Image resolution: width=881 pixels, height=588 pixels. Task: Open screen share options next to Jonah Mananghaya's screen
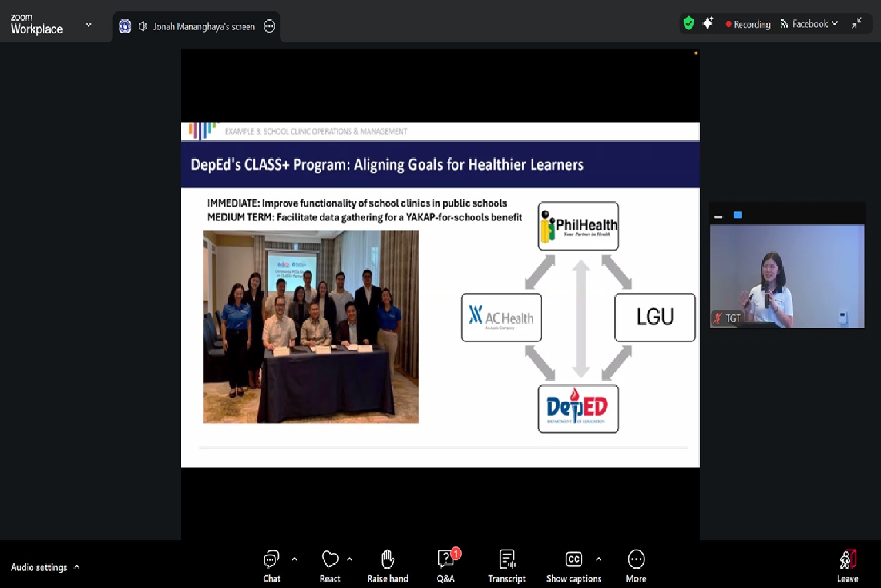point(270,26)
